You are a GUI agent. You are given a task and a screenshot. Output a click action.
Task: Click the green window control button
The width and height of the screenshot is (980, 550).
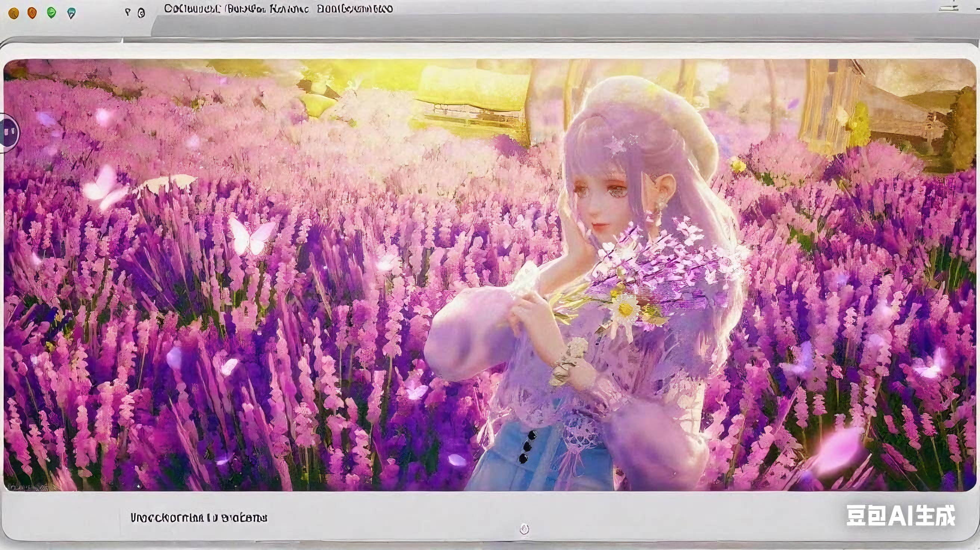[x=52, y=13]
